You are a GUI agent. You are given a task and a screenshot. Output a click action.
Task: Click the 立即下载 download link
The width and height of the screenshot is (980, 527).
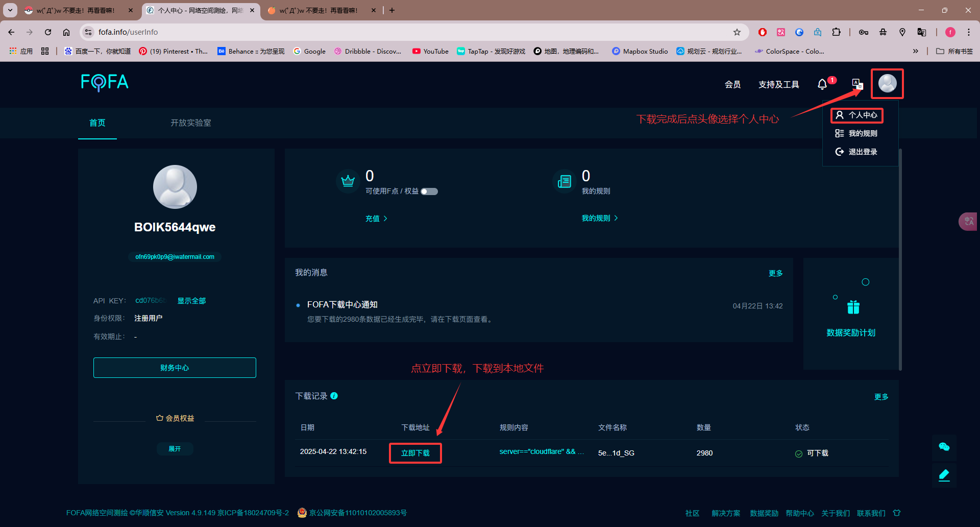(415, 453)
